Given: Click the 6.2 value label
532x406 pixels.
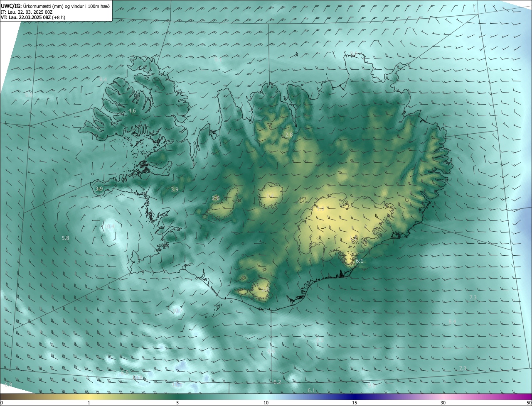Looking at the screenshot, I should [277, 382].
